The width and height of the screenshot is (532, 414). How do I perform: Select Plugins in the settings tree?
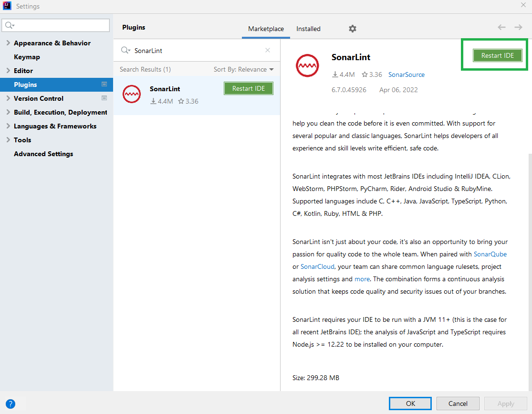56,85
